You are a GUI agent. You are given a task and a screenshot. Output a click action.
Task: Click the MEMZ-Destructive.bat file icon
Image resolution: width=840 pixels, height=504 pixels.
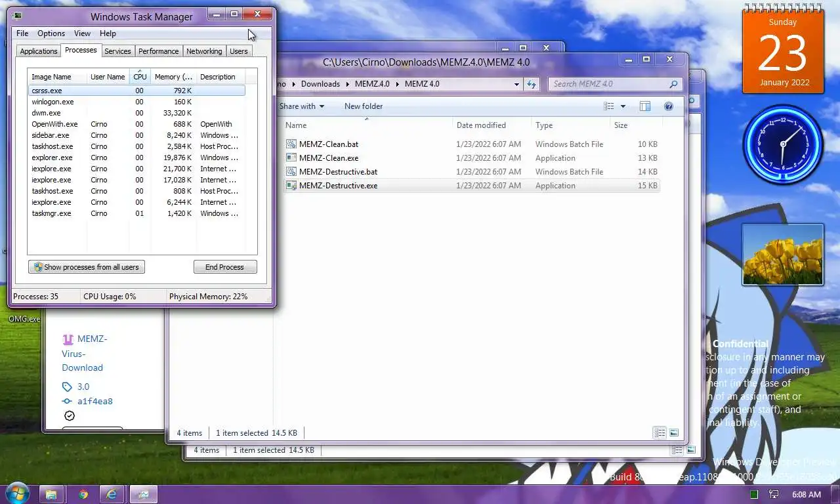tap(291, 171)
